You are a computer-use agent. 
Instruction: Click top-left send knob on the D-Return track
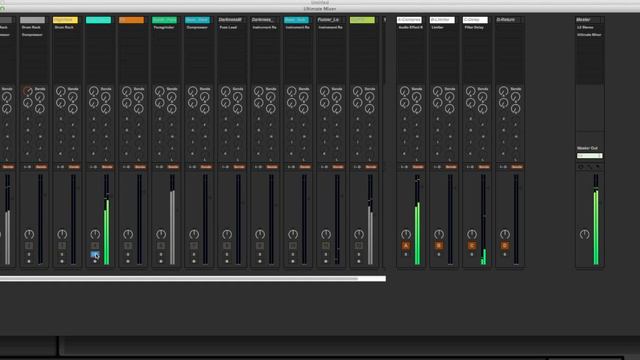[x=504, y=91]
